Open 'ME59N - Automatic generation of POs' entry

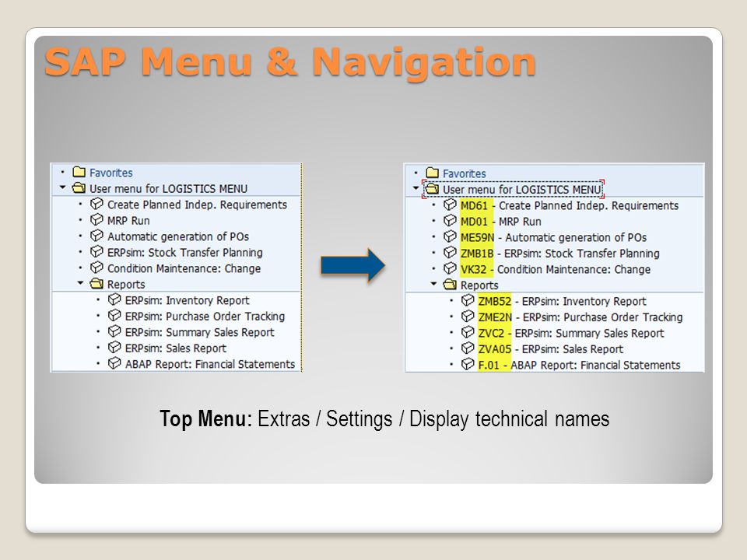[x=553, y=238]
